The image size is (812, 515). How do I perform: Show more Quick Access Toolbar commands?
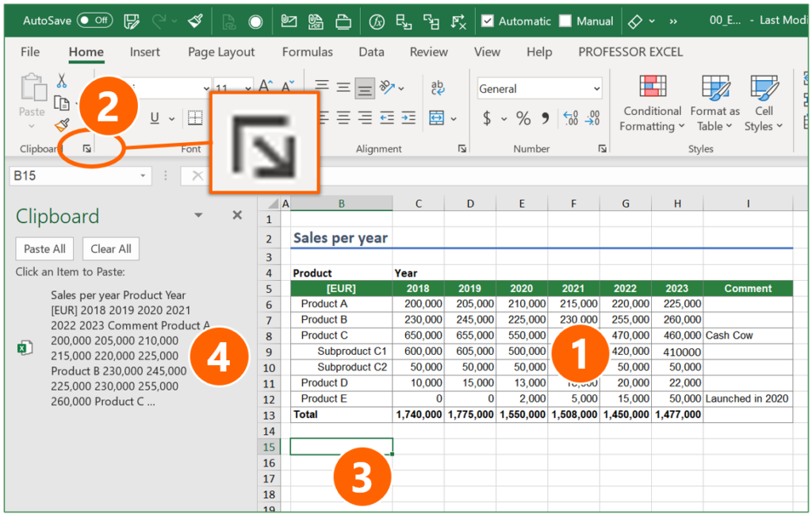coord(673,21)
